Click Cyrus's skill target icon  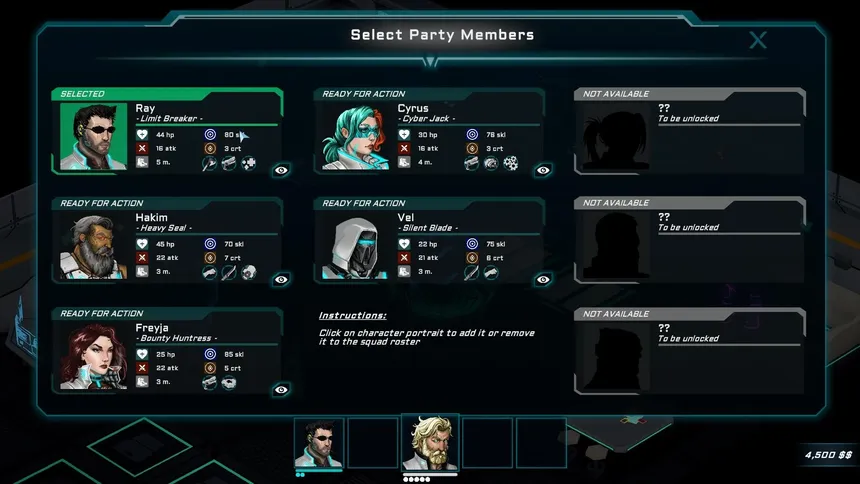coord(472,134)
